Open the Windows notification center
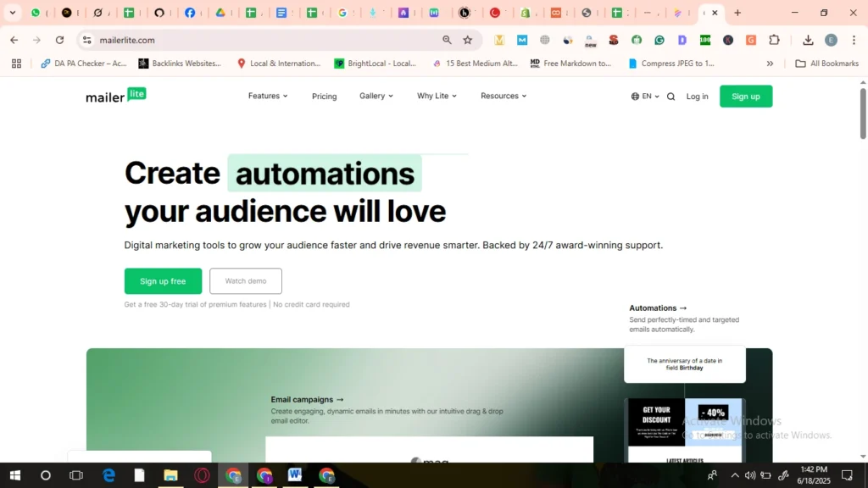 (x=847, y=475)
